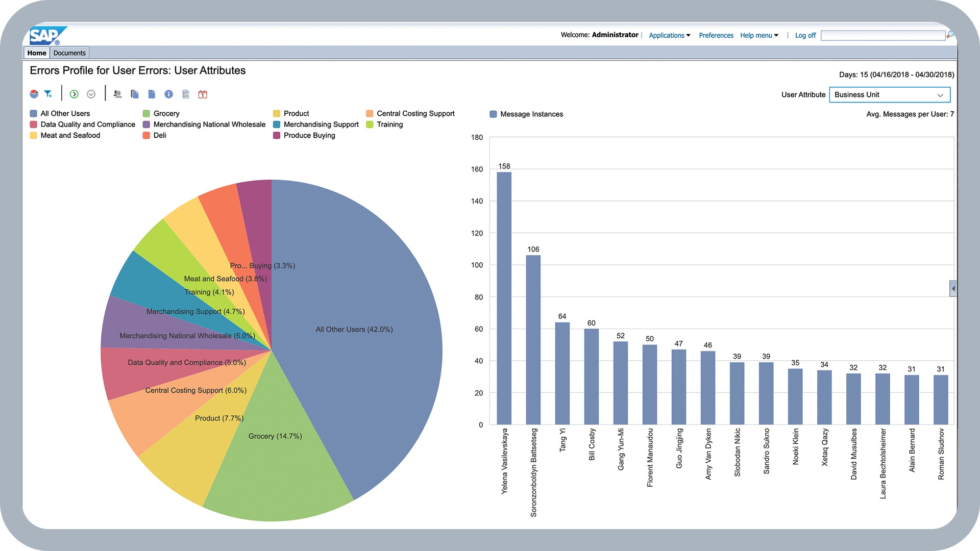
Task: Click the side panel collapse arrow handle
Action: [953, 288]
